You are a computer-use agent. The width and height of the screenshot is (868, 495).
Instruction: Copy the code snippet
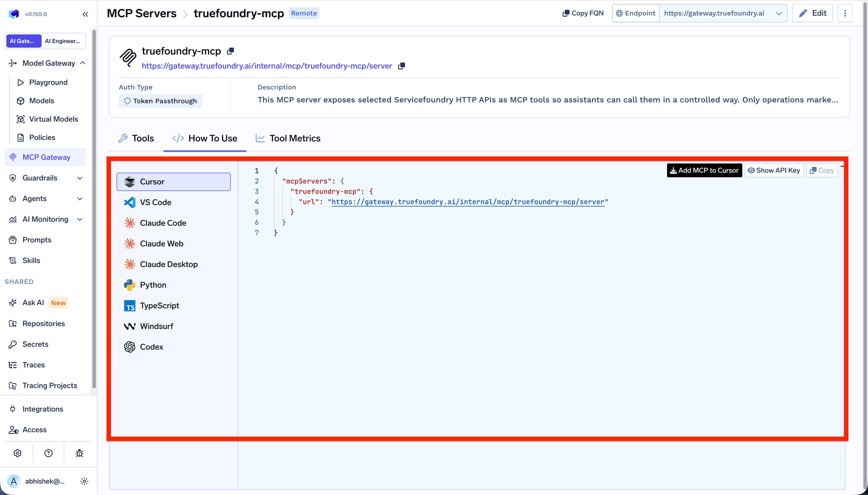coord(822,170)
